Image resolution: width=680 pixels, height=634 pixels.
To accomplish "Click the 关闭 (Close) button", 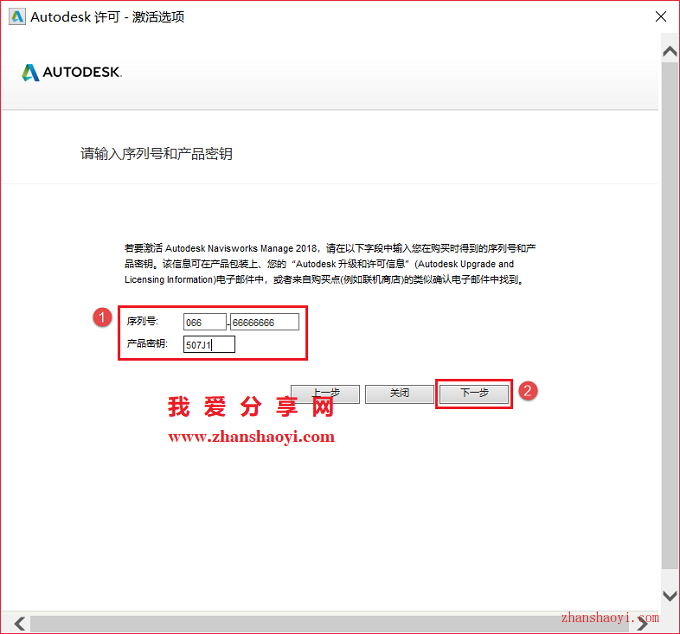I will click(x=399, y=394).
